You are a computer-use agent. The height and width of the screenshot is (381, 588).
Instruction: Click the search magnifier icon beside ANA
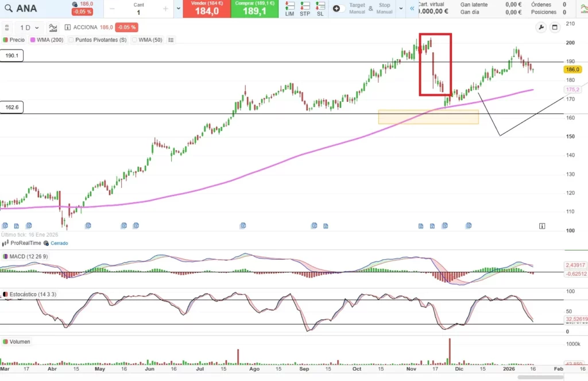pos(9,9)
